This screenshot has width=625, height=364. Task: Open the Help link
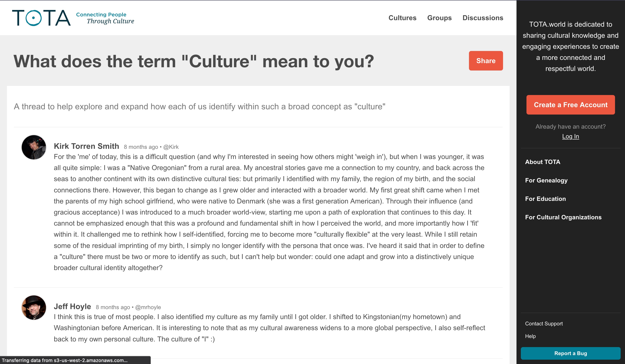click(x=530, y=336)
